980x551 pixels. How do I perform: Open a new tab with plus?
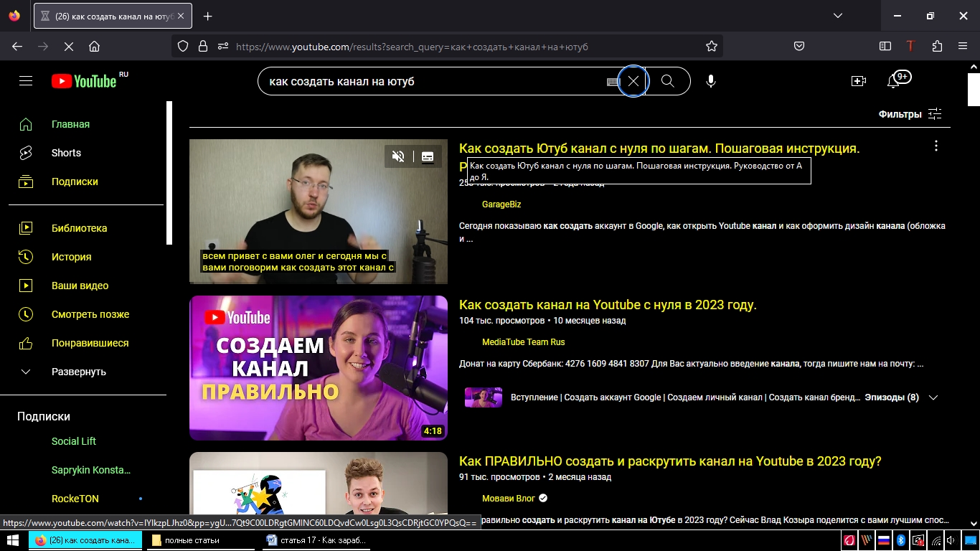(x=207, y=16)
